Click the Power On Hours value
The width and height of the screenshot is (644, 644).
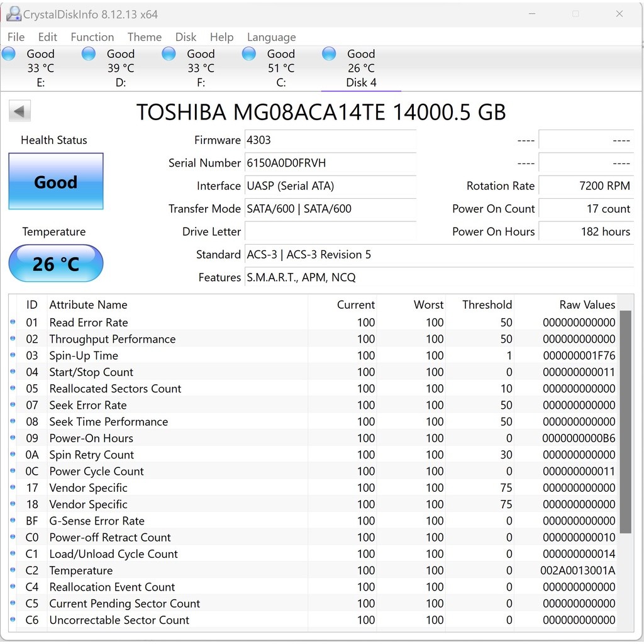point(587,231)
